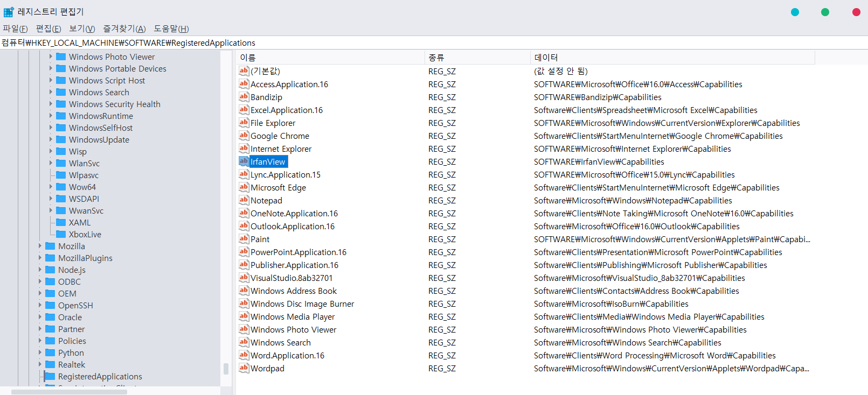The width and height of the screenshot is (868, 395).
Task: Click the Node.js folder icon
Action: click(x=50, y=270)
